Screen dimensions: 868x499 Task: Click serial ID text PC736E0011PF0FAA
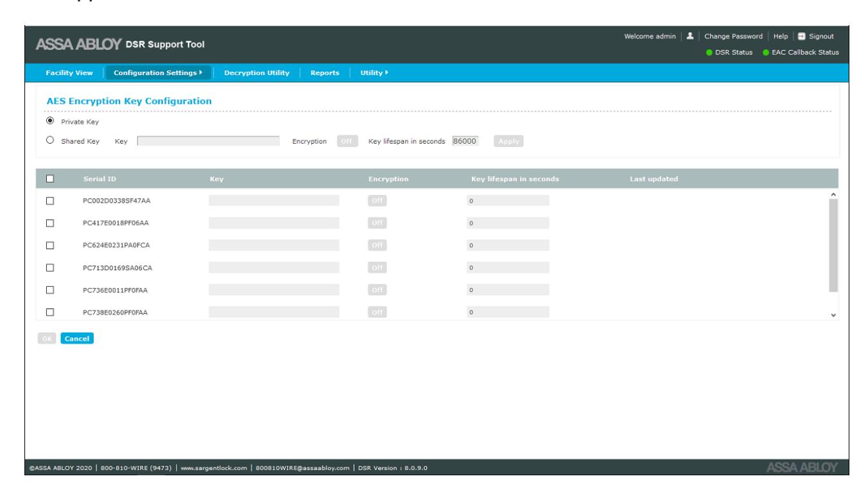pos(116,290)
